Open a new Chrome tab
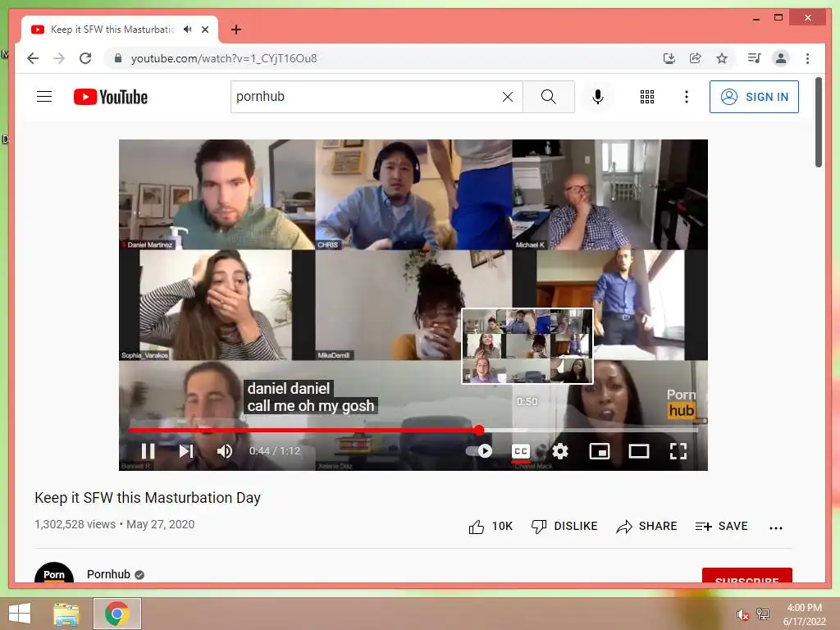Viewport: 840px width, 630px height. pyautogui.click(x=235, y=30)
